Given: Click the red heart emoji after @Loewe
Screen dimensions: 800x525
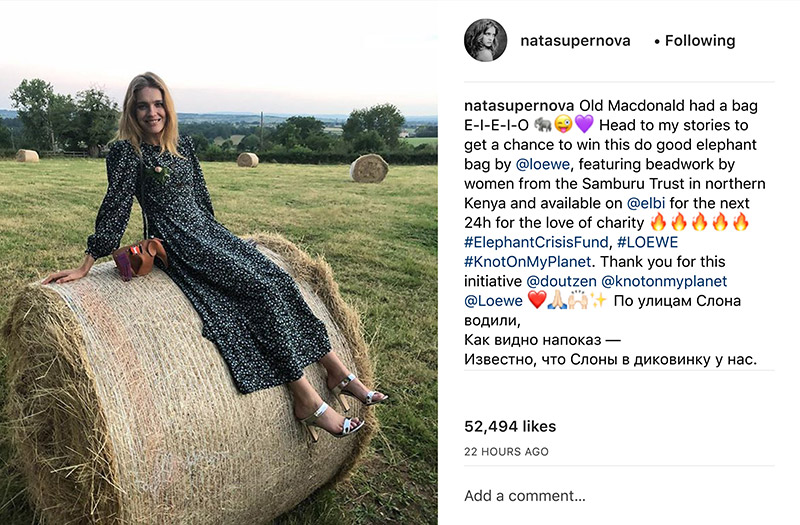Looking at the screenshot, I should pyautogui.click(x=538, y=300).
